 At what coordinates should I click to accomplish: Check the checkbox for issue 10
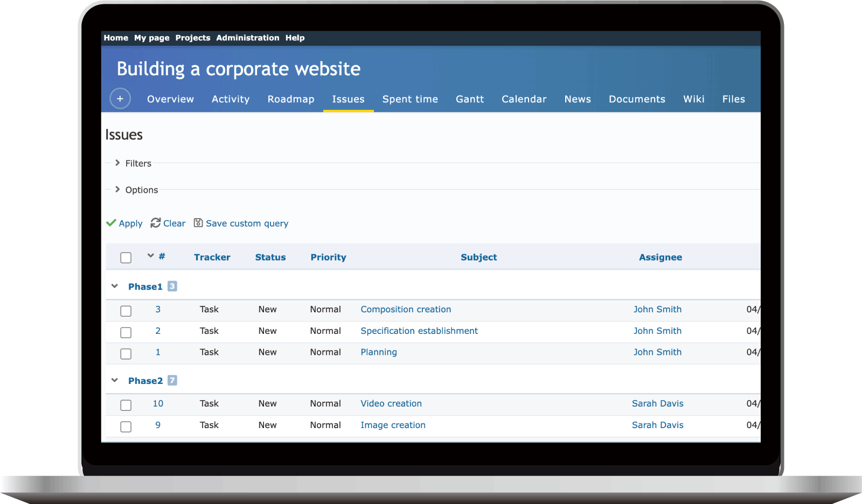pos(126,405)
